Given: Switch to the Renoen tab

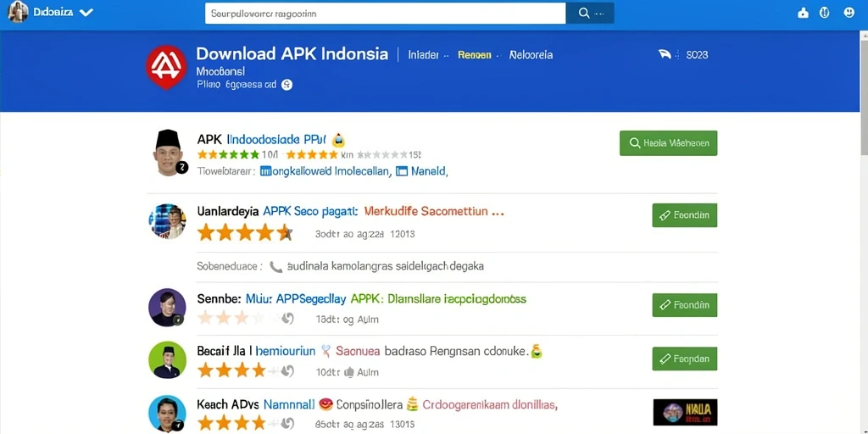Looking at the screenshot, I should click(x=475, y=55).
